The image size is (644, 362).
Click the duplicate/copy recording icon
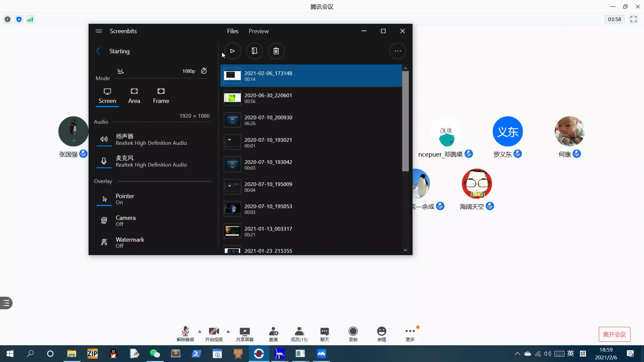(254, 51)
